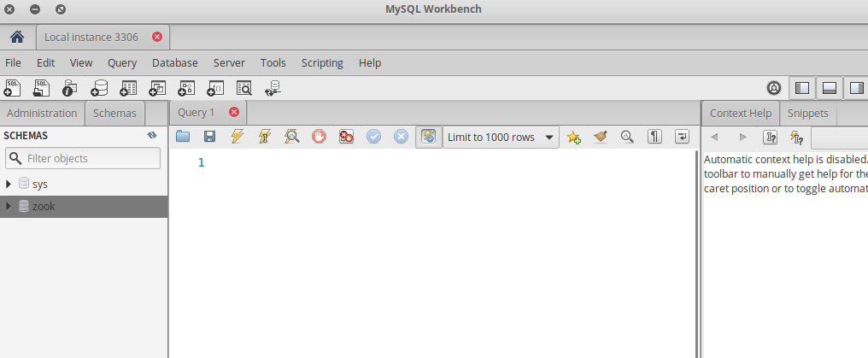Toggle invisible characters display
Viewport: 868px width, 358px height.
(655, 137)
